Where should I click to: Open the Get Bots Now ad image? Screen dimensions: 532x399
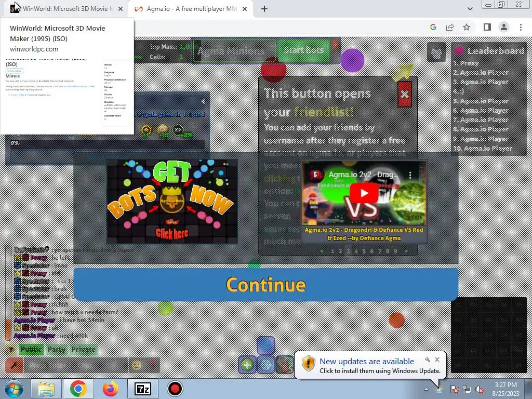[x=172, y=201]
